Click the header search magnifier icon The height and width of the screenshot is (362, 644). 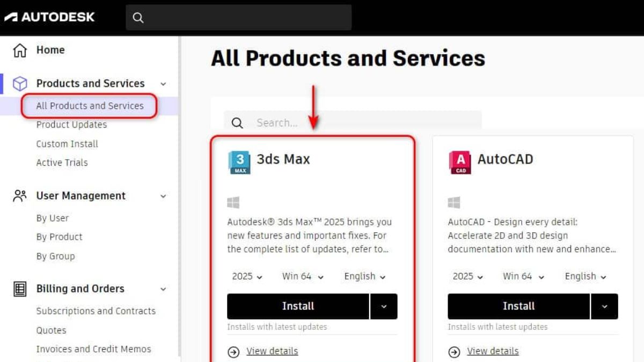click(x=138, y=18)
